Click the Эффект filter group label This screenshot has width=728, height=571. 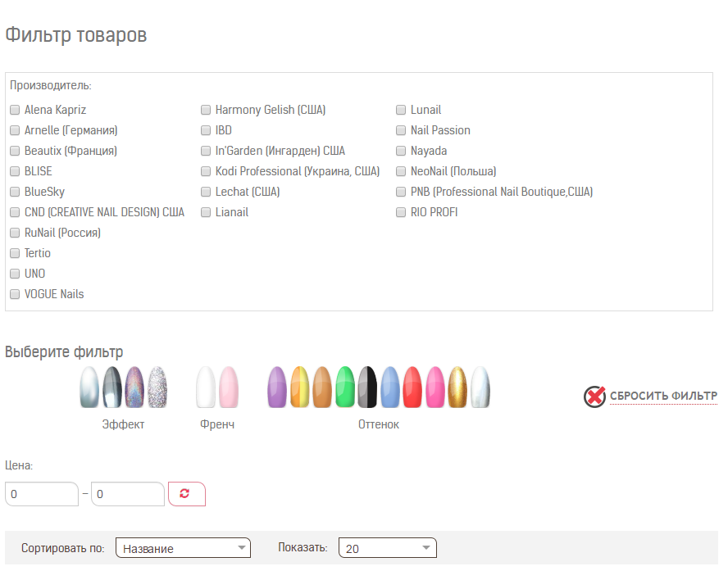[124, 424]
